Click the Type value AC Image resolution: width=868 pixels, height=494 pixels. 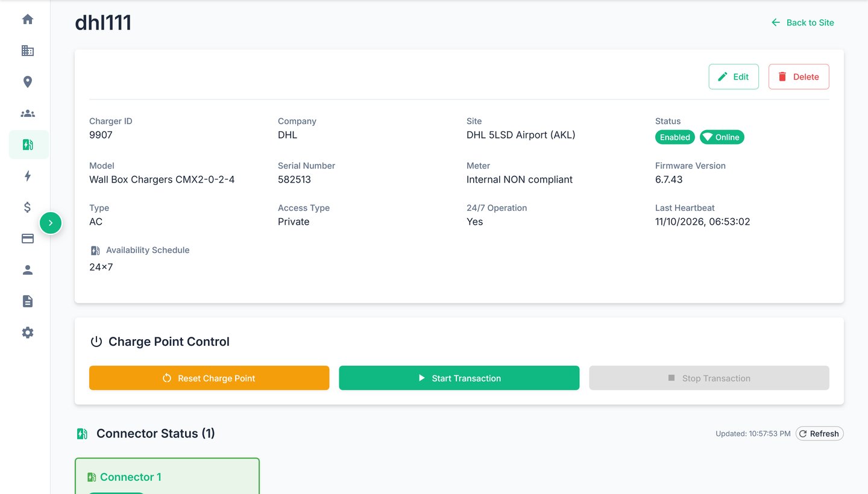96,222
